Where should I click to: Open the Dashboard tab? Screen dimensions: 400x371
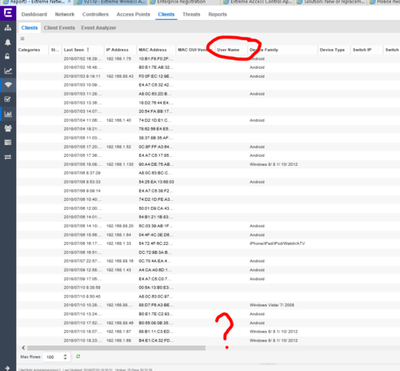pos(34,14)
